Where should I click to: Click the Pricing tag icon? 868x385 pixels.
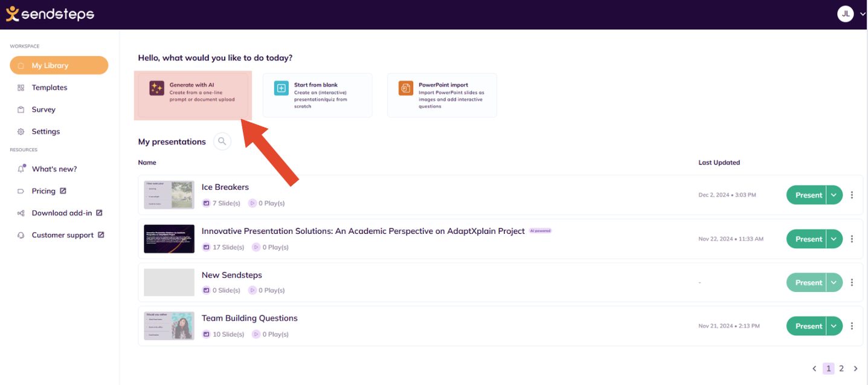pyautogui.click(x=21, y=191)
